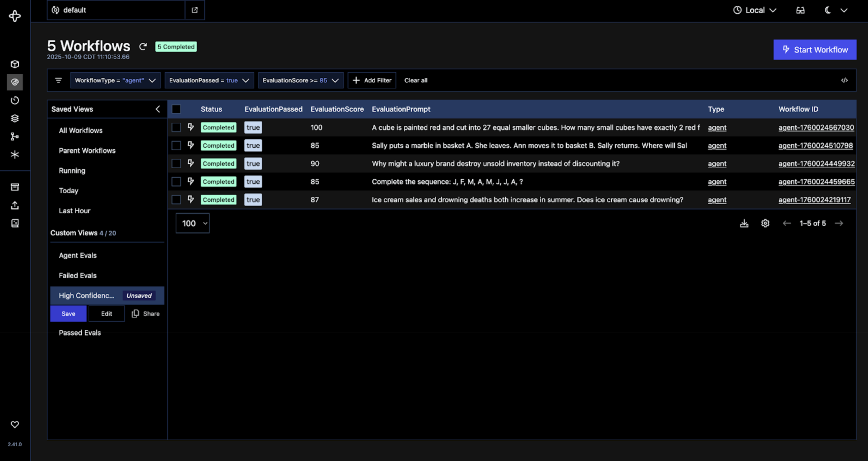Viewport: 868px width, 461px height.
Task: Collapse the Saved Views panel
Action: (158, 109)
